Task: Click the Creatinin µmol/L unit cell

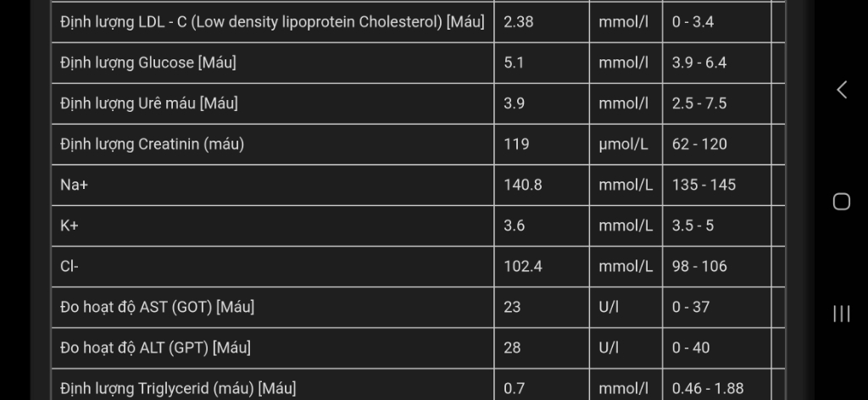Action: 624,144
